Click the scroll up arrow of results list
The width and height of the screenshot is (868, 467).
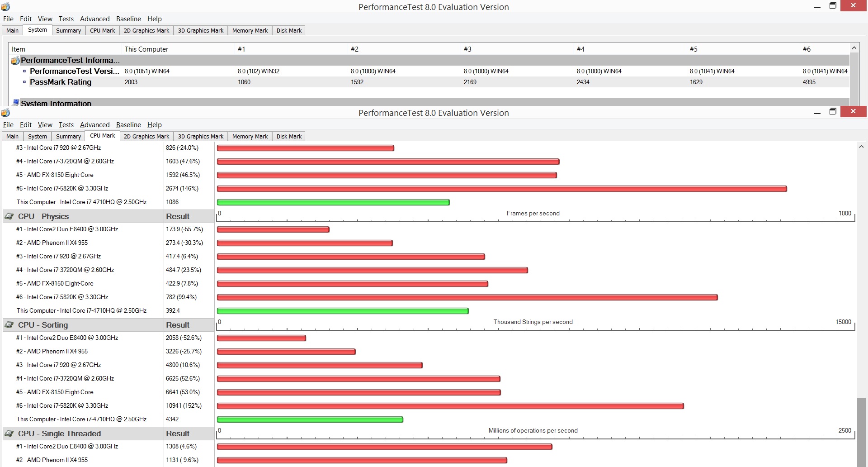(x=861, y=147)
